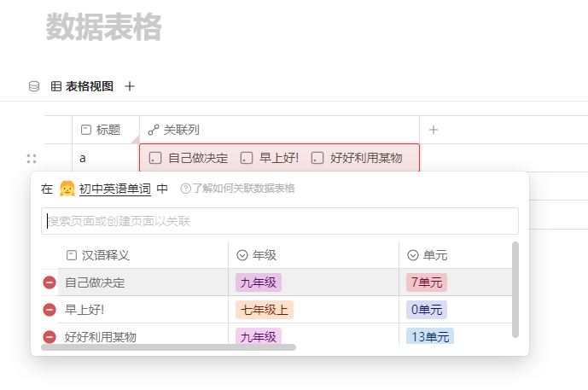
Task: Switch to the 表格视图 tab
Action: pos(82,86)
